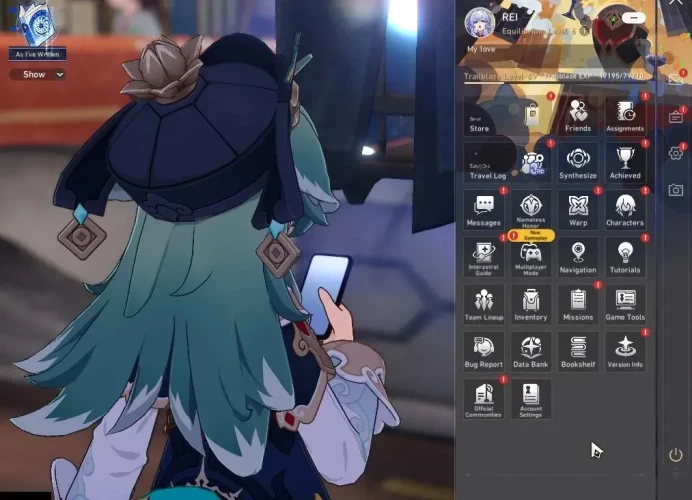
Task: Open Game Tools
Action: click(x=625, y=305)
